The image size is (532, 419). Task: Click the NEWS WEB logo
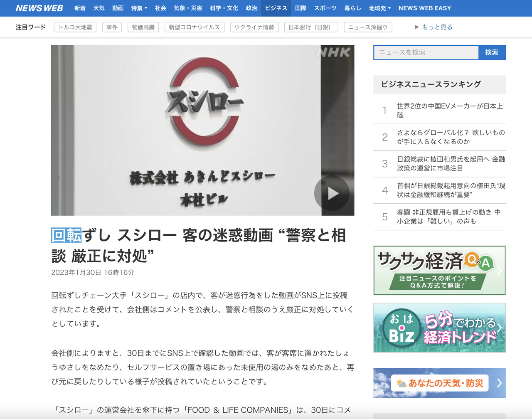click(39, 8)
